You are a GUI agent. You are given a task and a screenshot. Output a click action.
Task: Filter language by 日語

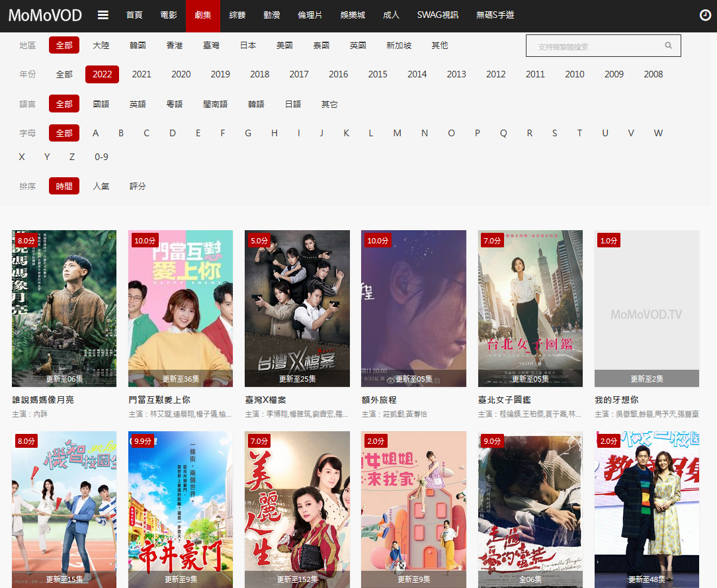[293, 105]
